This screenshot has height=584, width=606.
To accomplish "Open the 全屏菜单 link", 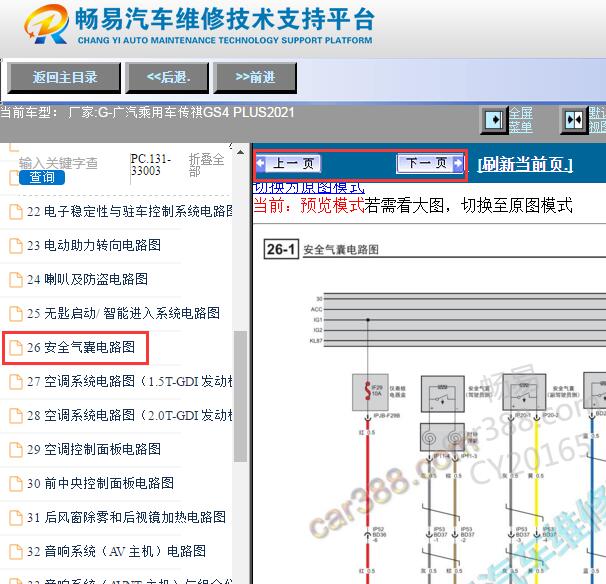I will pos(521,120).
